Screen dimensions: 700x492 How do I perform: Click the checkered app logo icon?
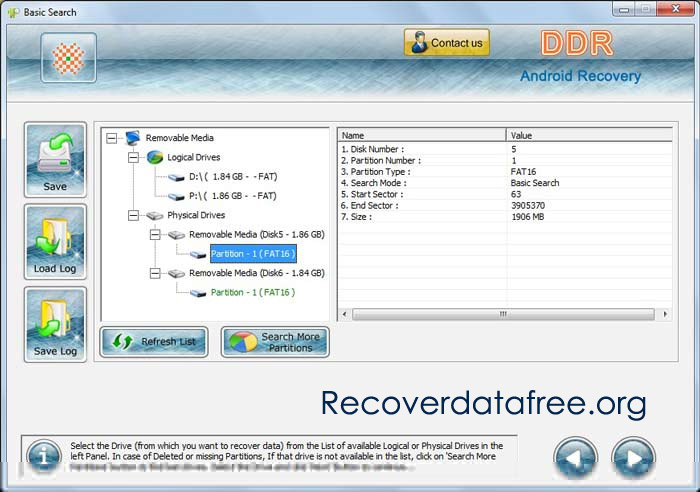tap(68, 58)
